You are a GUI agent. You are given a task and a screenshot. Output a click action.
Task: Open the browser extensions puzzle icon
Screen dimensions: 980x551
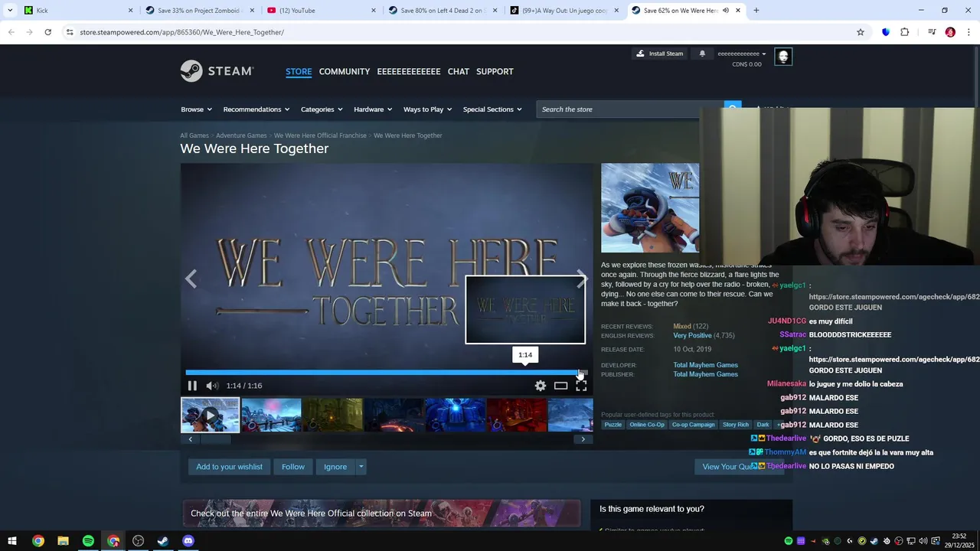[905, 32]
